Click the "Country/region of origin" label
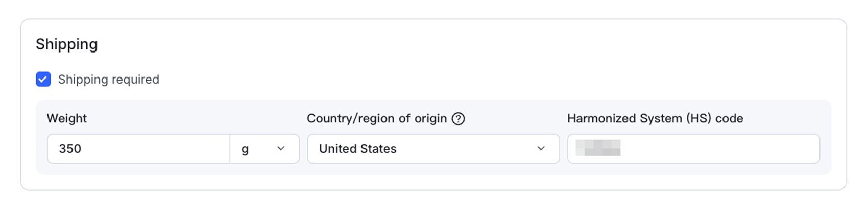This screenshot has width=868, height=209. coord(377,118)
